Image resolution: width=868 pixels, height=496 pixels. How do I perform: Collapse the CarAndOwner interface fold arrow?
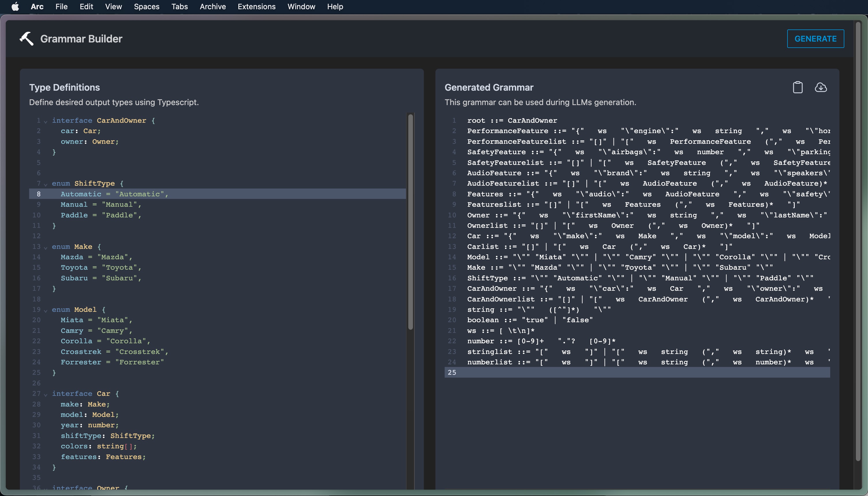(46, 121)
